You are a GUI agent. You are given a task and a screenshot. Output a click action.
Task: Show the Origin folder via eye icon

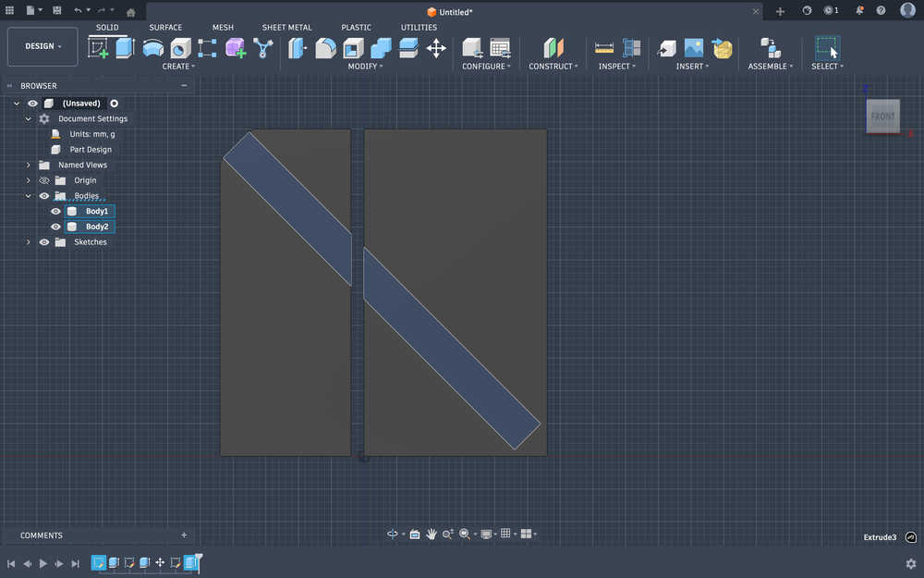tap(43, 180)
